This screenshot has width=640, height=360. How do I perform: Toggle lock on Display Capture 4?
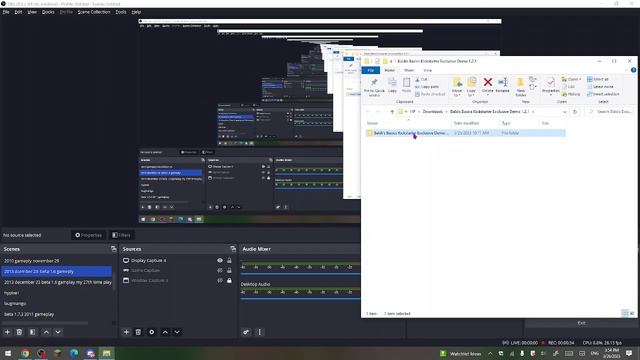(229, 260)
